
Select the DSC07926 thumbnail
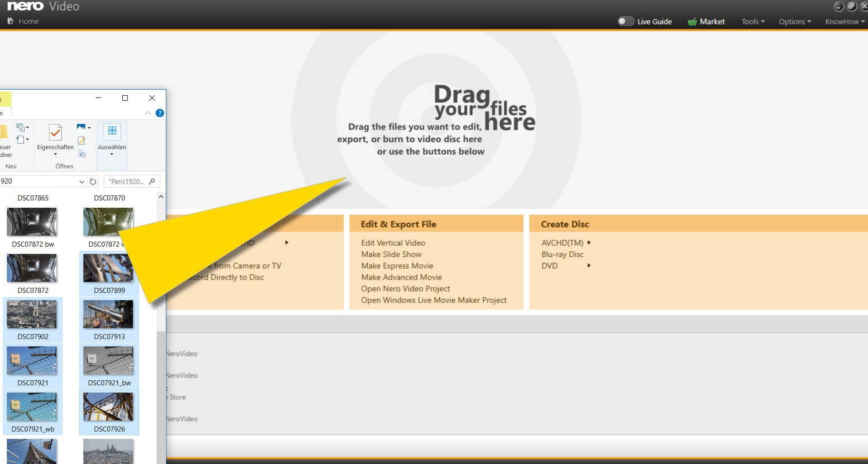(108, 407)
